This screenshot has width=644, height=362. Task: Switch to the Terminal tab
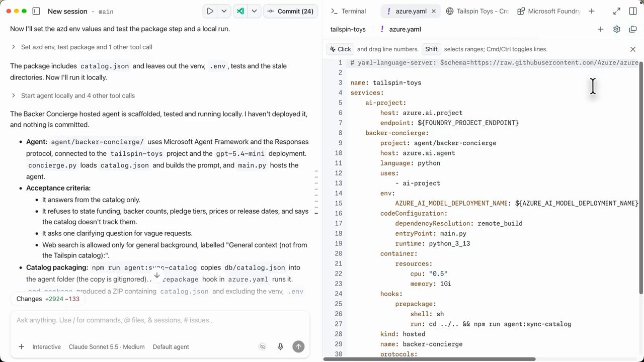348,11
